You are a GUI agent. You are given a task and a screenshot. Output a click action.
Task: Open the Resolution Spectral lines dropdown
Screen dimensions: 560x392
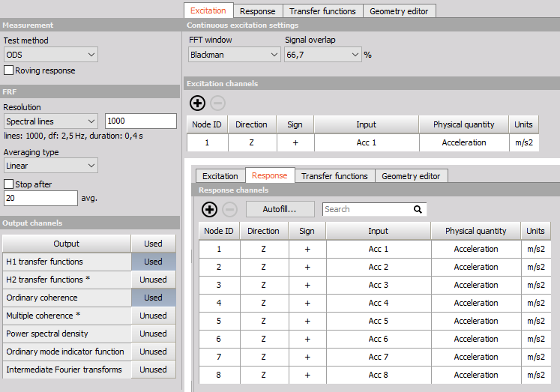[x=51, y=121]
